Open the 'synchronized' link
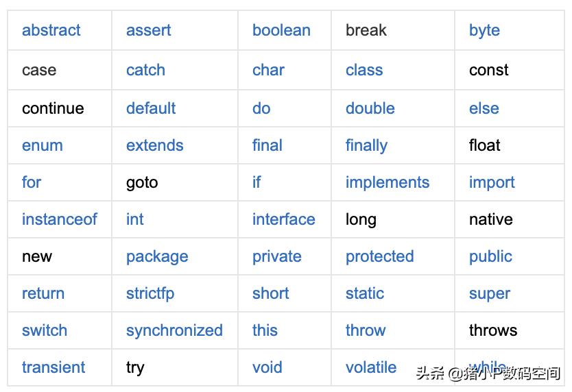This screenshot has height=392, width=572. [174, 330]
